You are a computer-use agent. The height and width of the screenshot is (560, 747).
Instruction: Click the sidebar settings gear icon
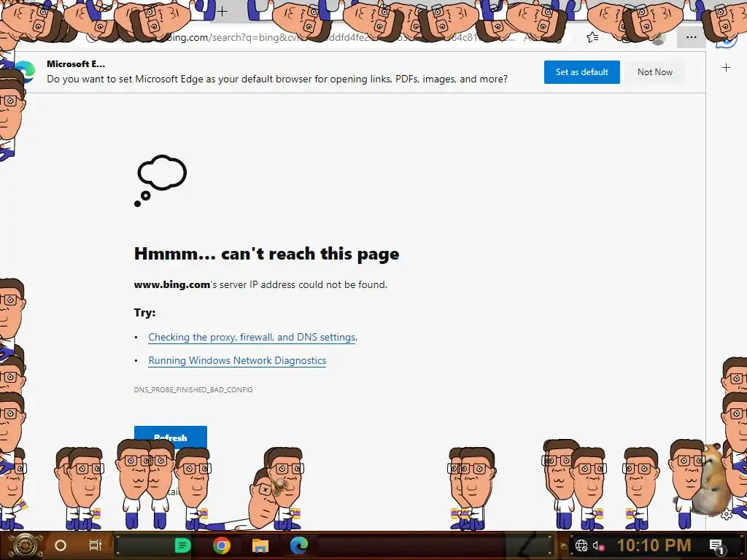click(x=727, y=514)
